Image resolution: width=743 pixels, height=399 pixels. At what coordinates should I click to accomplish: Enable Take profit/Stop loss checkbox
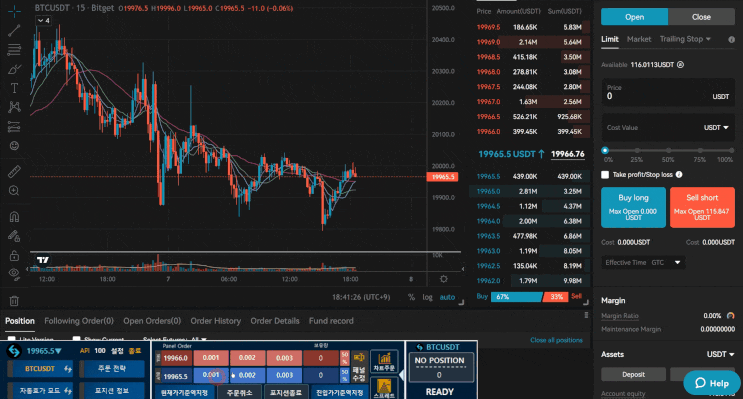click(605, 175)
